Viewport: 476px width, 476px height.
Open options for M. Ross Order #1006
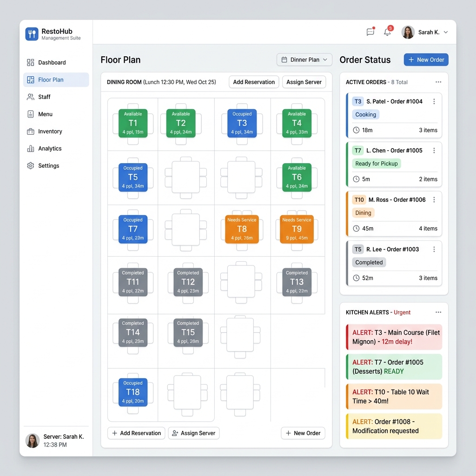pos(434,200)
